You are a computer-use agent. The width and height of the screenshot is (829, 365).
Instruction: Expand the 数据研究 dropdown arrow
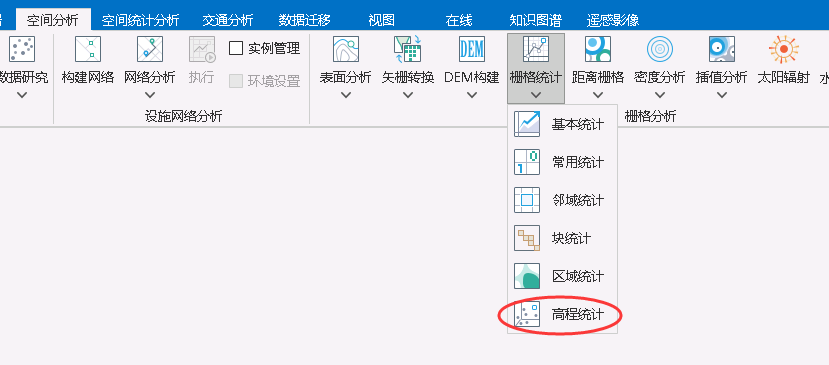click(22, 95)
